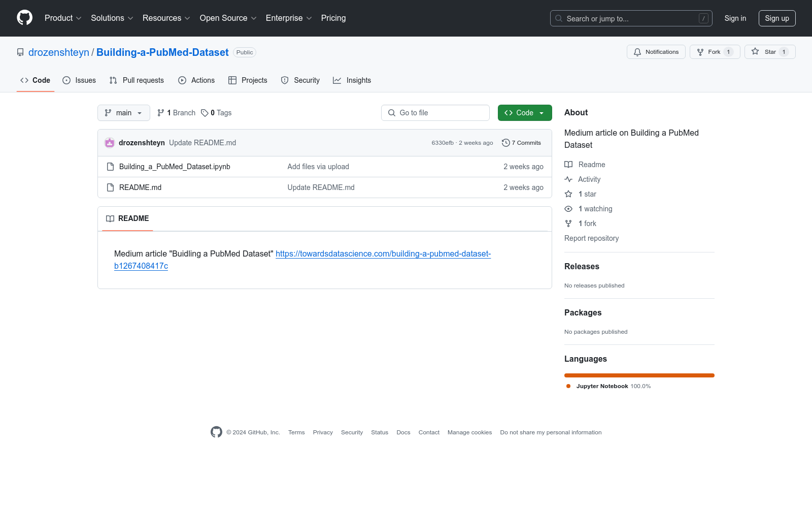This screenshot has height=508, width=812.
Task: Open the Terms footer link
Action: (296, 432)
